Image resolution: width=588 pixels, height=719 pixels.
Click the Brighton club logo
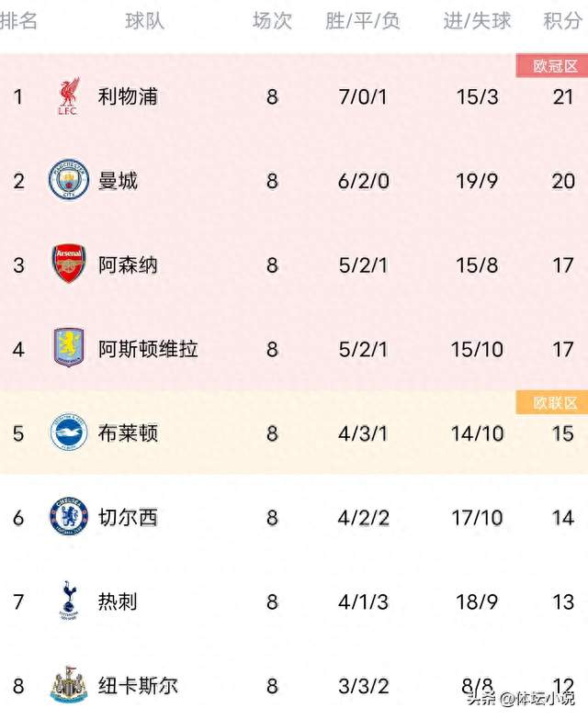pos(68,433)
